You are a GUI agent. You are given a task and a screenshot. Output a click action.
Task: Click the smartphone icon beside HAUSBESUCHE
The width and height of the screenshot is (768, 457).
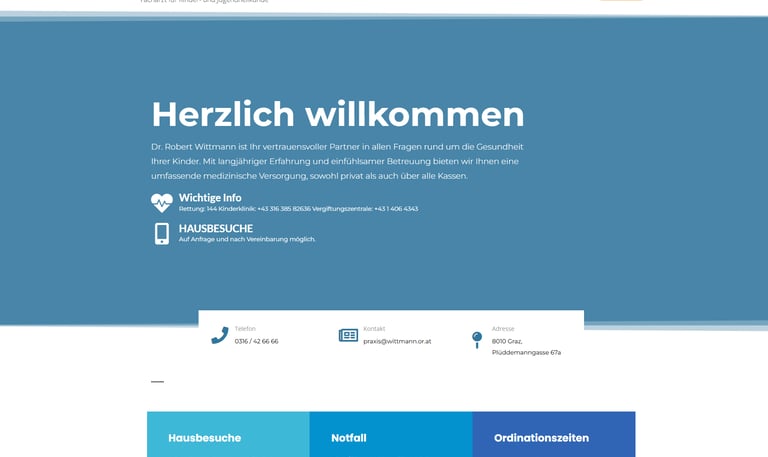pos(162,234)
